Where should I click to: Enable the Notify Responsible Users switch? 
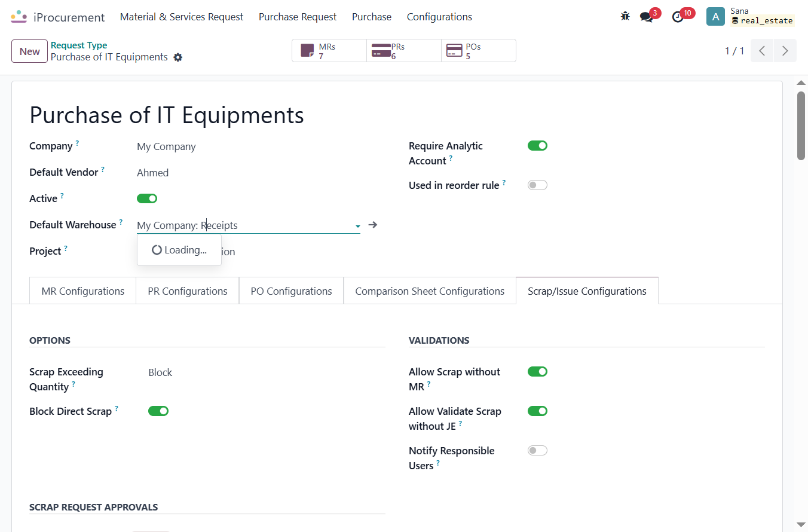pos(537,451)
